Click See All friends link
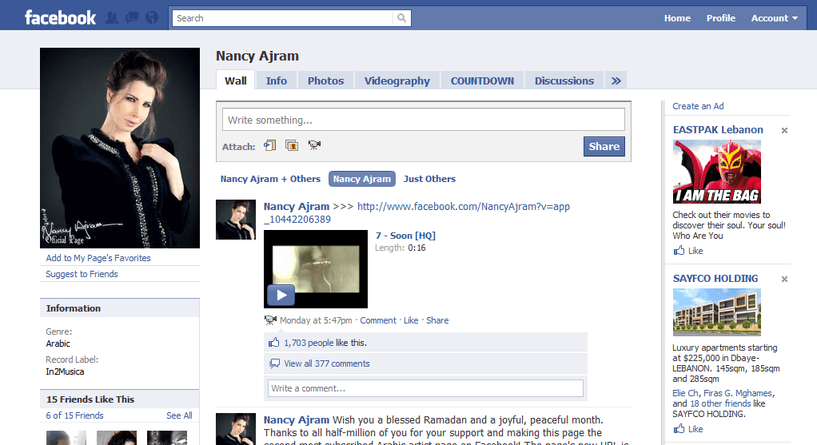Image resolution: width=817 pixels, height=445 pixels. [179, 416]
